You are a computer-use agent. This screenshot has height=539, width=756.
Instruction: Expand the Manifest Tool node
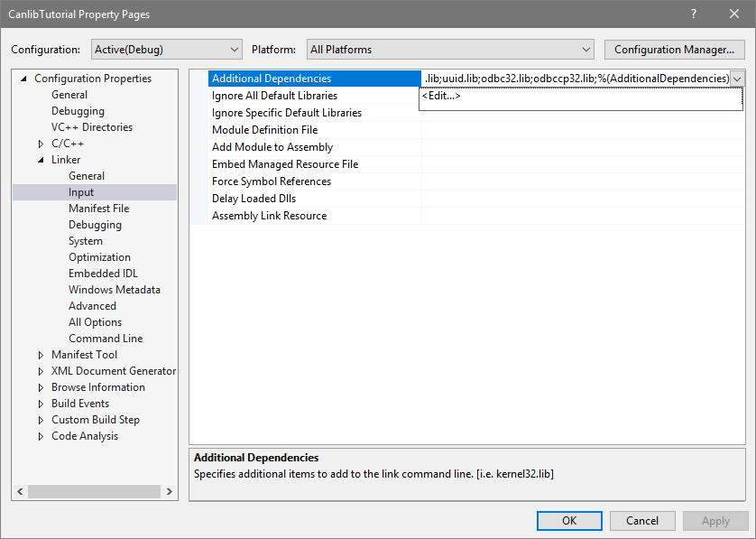pos(40,354)
